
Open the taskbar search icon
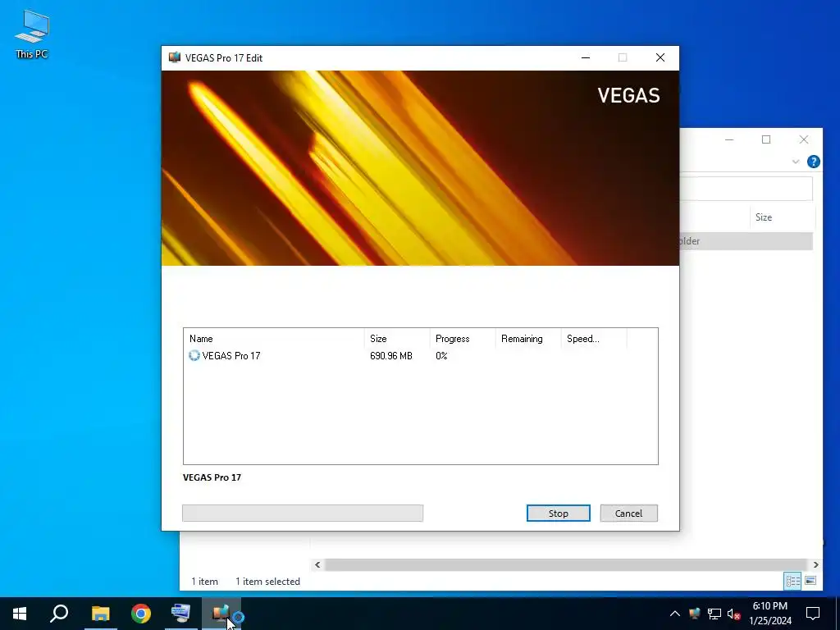[59, 614]
